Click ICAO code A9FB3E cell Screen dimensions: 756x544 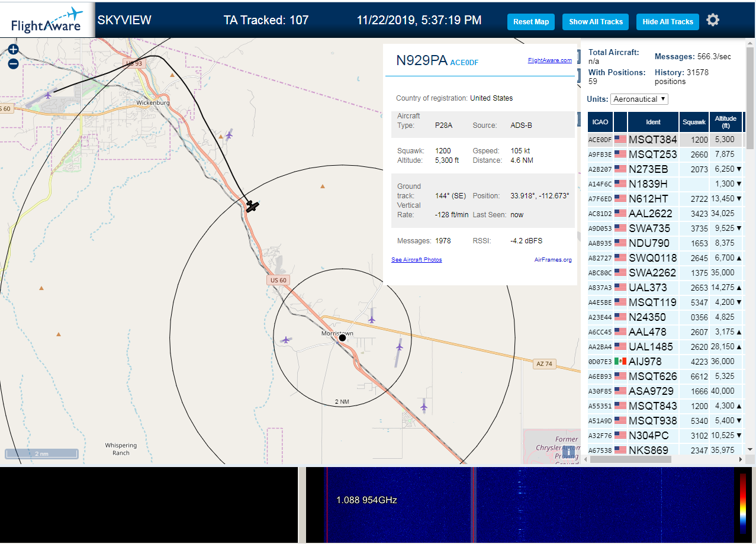click(x=600, y=154)
